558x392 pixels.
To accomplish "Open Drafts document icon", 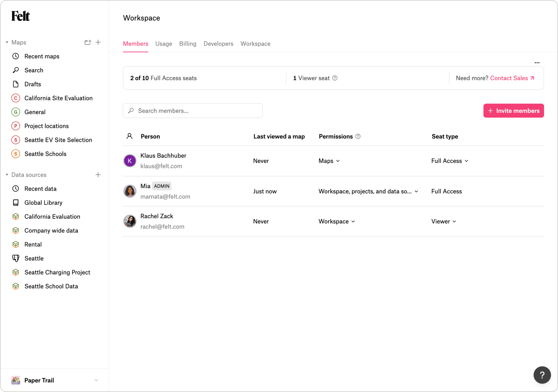I will coord(16,84).
